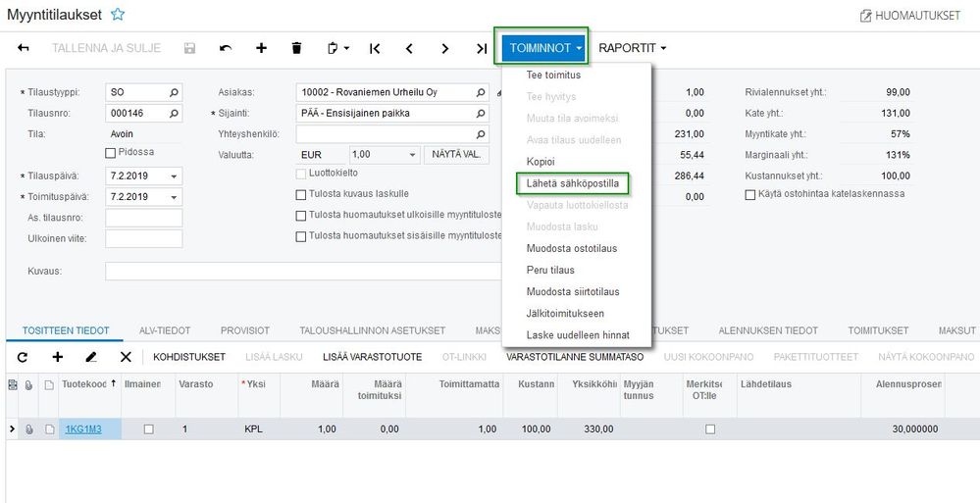Viewport: 980px width, 503px height.
Task: Toggle Merkitse OT:lle checkbox on row
Action: [710, 429]
